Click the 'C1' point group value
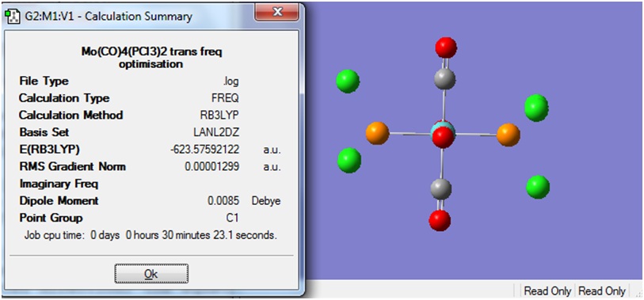 tap(232, 218)
